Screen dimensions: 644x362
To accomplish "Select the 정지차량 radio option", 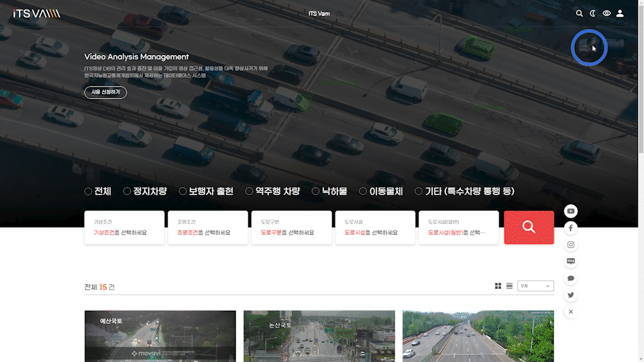I will point(145,191).
